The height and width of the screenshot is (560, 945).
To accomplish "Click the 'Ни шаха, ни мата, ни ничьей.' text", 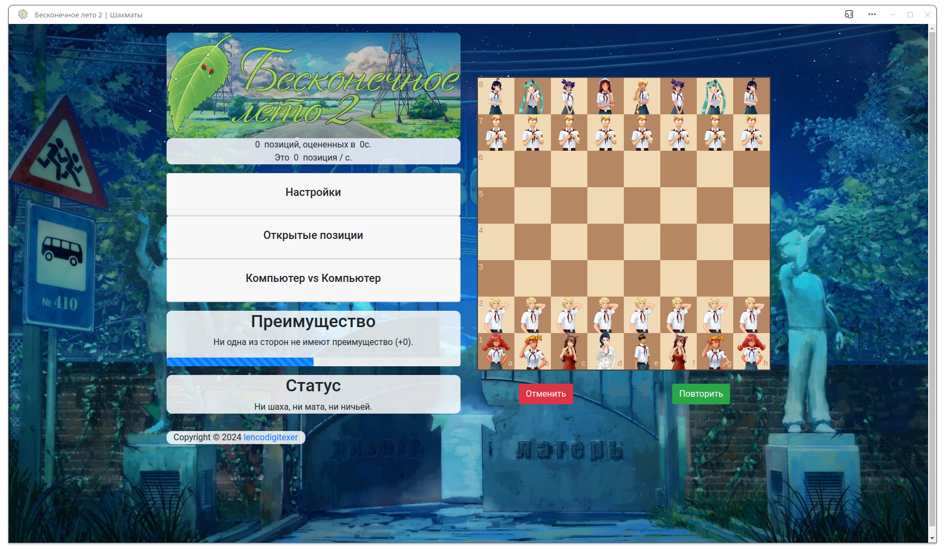I will [x=313, y=407].
